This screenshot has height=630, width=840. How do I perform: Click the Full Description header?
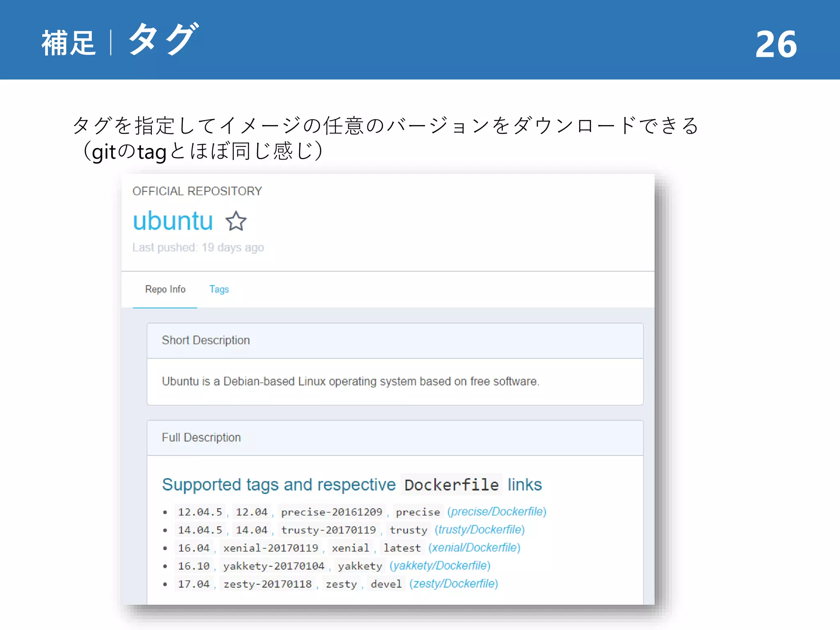point(395,438)
